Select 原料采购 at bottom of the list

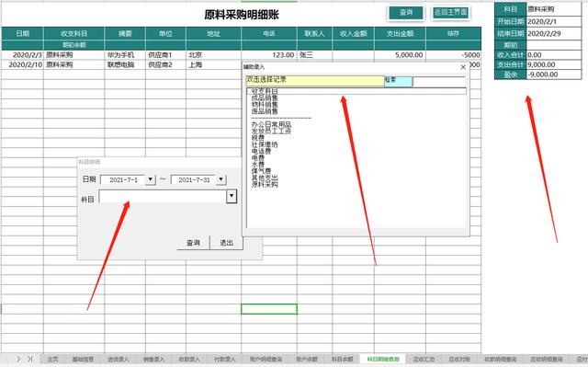265,184
